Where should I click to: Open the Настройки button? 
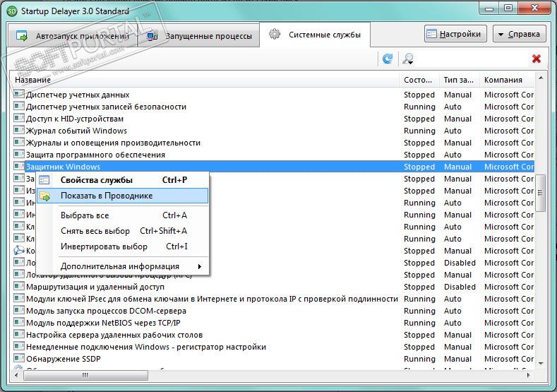[x=455, y=34]
